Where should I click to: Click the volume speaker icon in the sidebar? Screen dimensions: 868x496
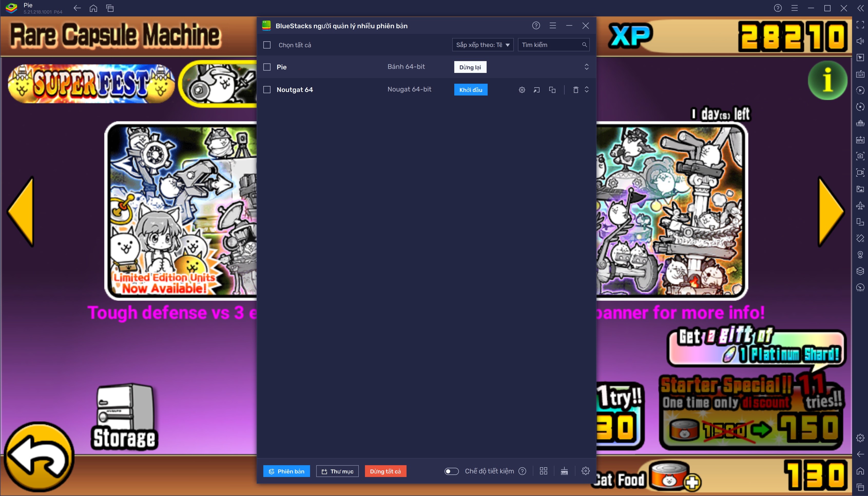(860, 41)
